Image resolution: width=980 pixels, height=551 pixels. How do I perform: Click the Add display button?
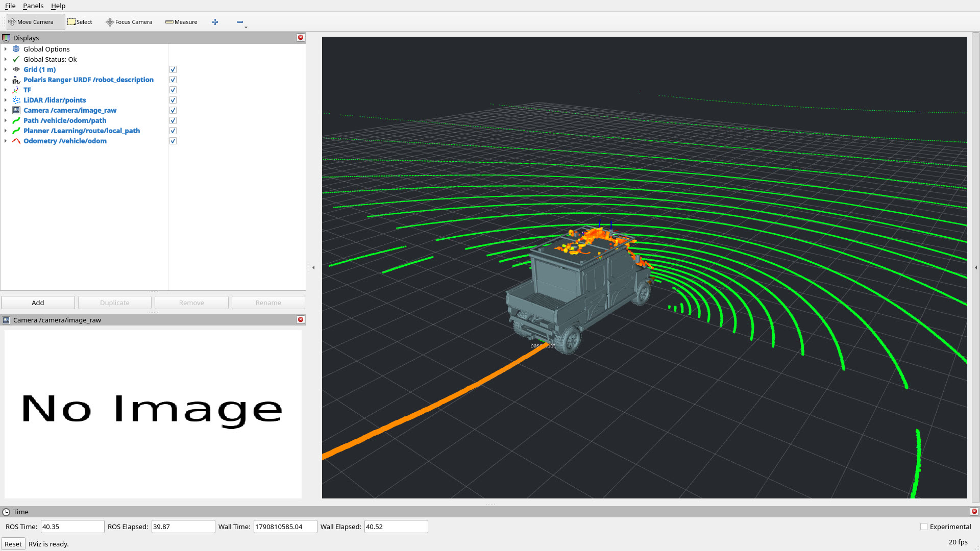[38, 303]
